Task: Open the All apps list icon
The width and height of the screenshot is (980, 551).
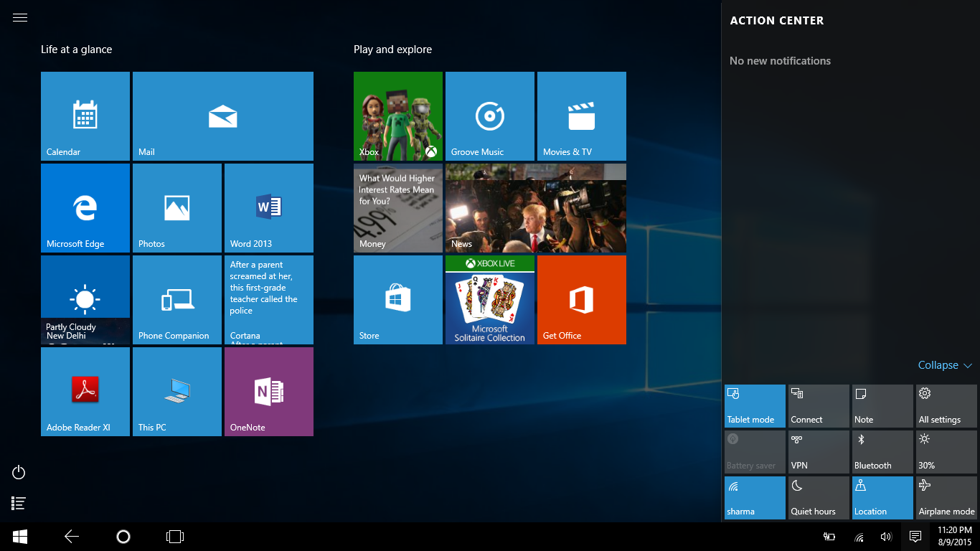Action: [x=19, y=504]
